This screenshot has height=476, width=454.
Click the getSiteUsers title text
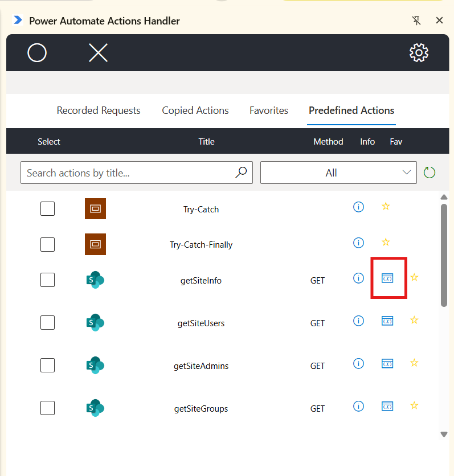click(201, 323)
